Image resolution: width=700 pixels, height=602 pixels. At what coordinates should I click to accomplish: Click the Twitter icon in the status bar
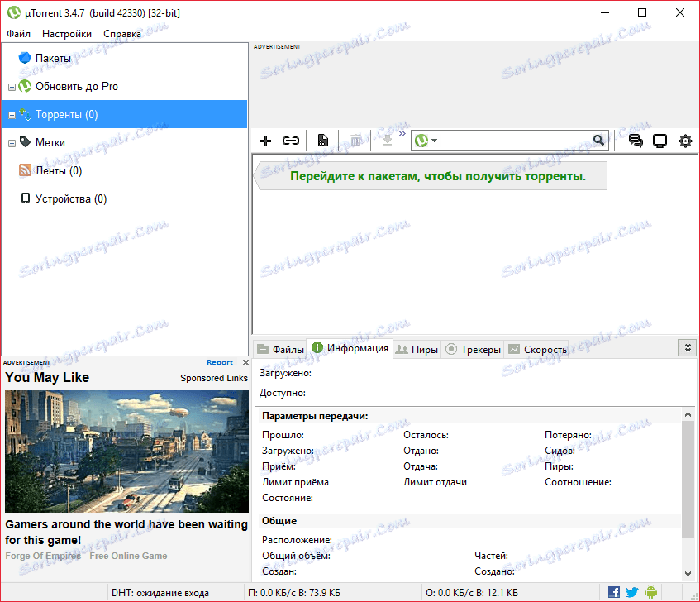tap(631, 592)
